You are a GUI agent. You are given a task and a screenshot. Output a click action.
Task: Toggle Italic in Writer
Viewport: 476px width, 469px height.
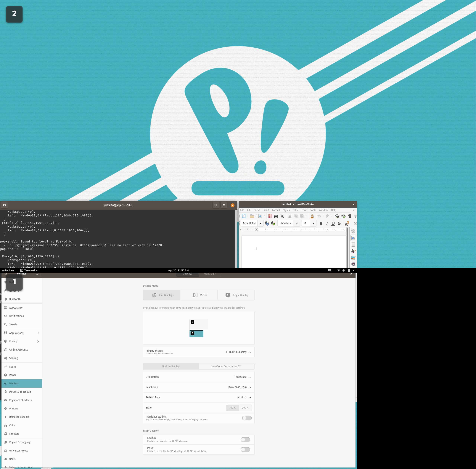coord(327,223)
